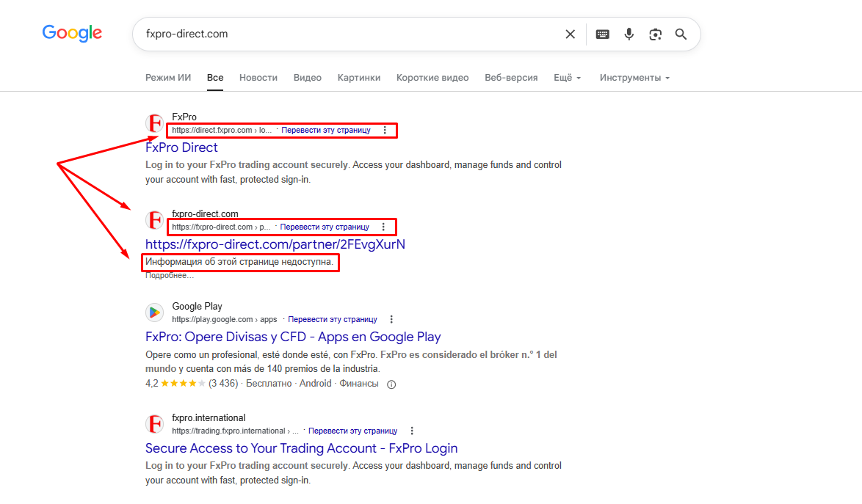Click the info icon next to Финансы
The width and height of the screenshot is (862, 504).
pyautogui.click(x=391, y=384)
